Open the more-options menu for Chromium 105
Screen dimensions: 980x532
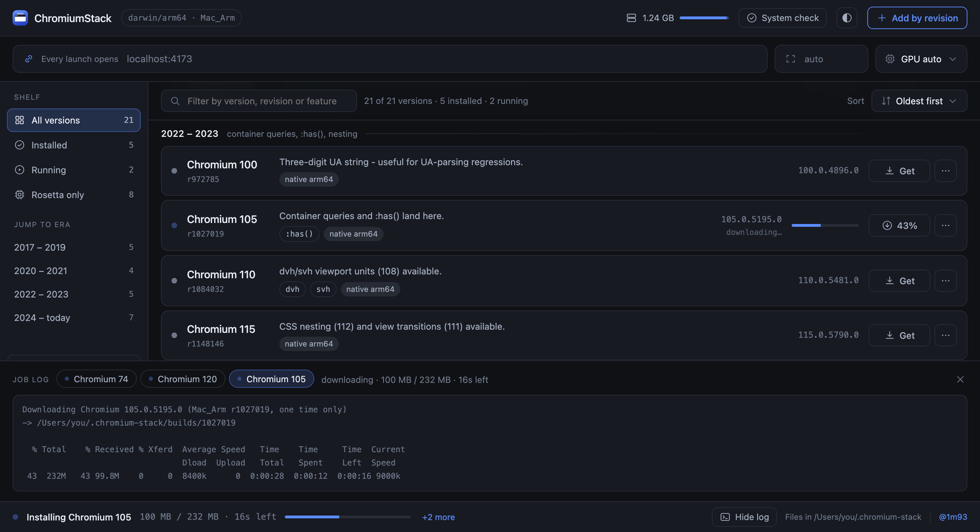945,225
